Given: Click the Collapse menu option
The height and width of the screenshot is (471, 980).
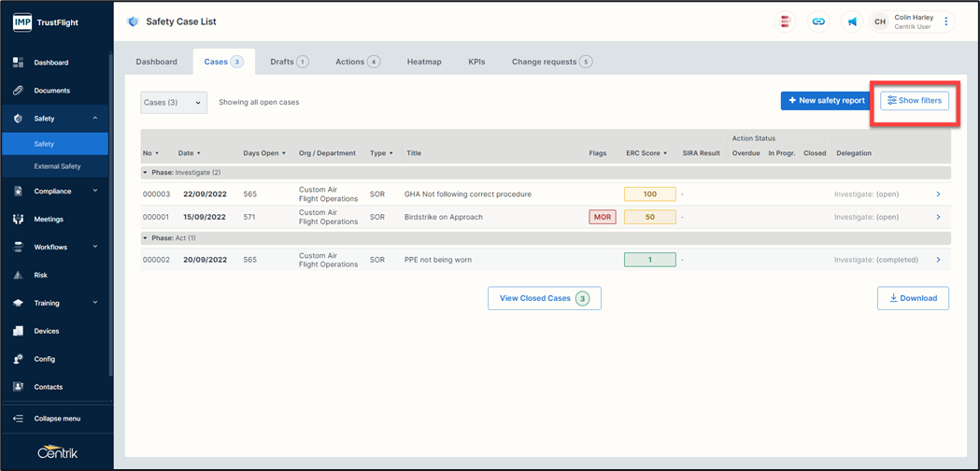Looking at the screenshot, I should pyautogui.click(x=56, y=419).
